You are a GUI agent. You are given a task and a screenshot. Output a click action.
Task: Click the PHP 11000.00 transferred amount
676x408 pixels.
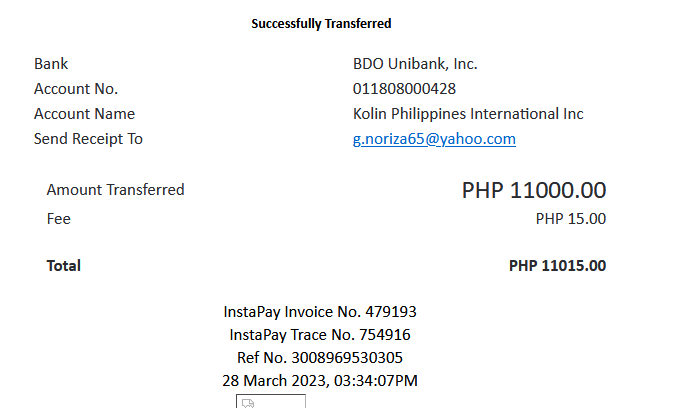pyautogui.click(x=534, y=191)
